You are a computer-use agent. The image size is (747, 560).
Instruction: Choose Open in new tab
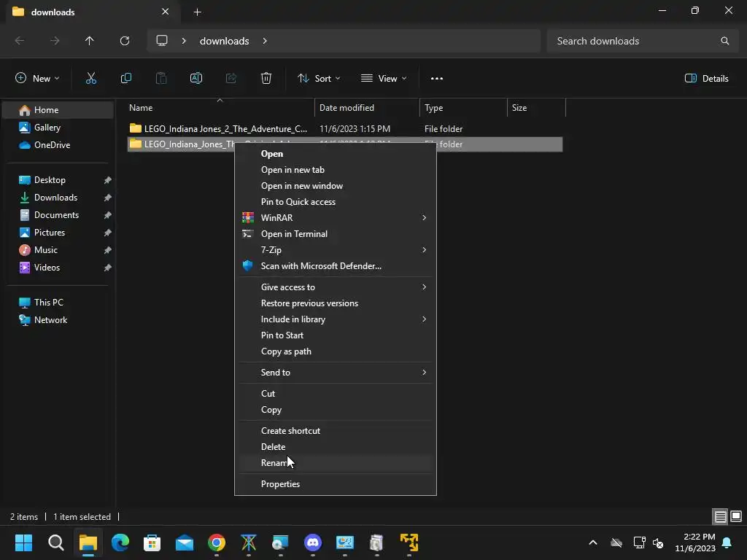(x=335, y=170)
